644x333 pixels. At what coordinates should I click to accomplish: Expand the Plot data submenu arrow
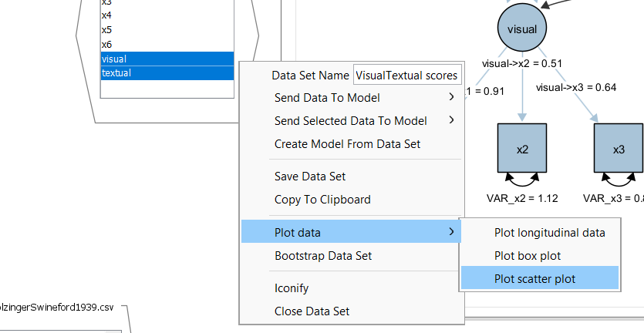(451, 232)
